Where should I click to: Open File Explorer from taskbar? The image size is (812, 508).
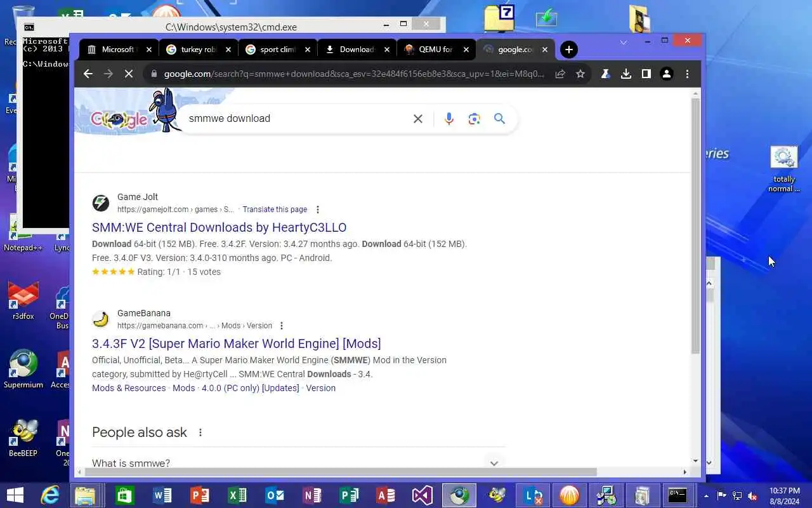85,495
